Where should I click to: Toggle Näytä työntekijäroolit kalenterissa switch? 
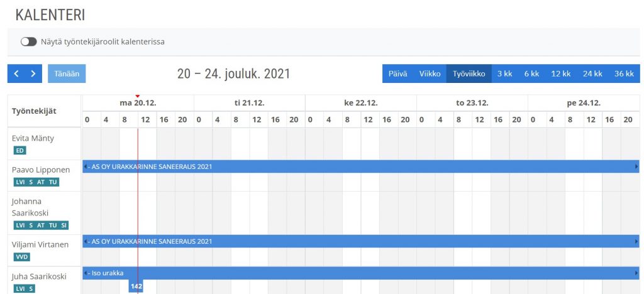click(x=29, y=42)
